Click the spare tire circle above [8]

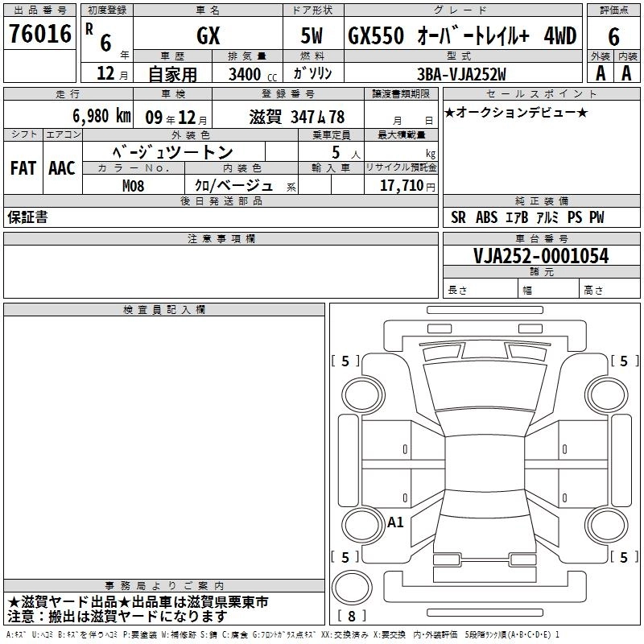(352, 588)
